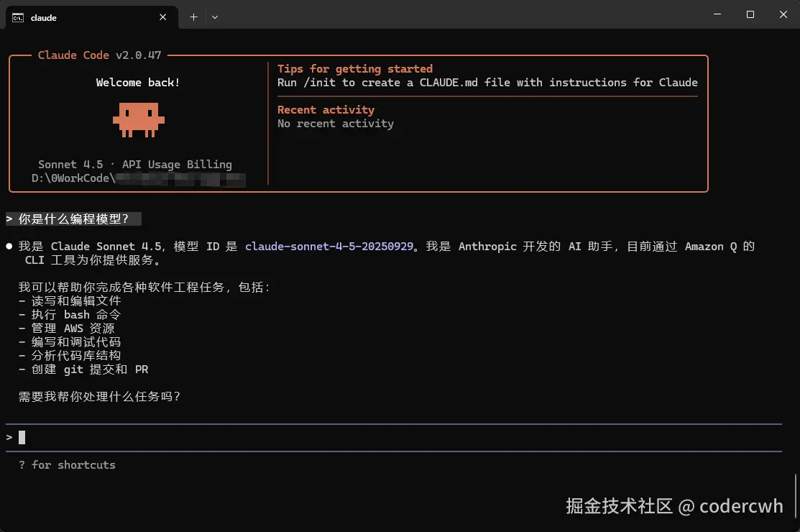The image size is (800, 532).
Task: Open a new terminal tab with plus
Action: point(193,17)
